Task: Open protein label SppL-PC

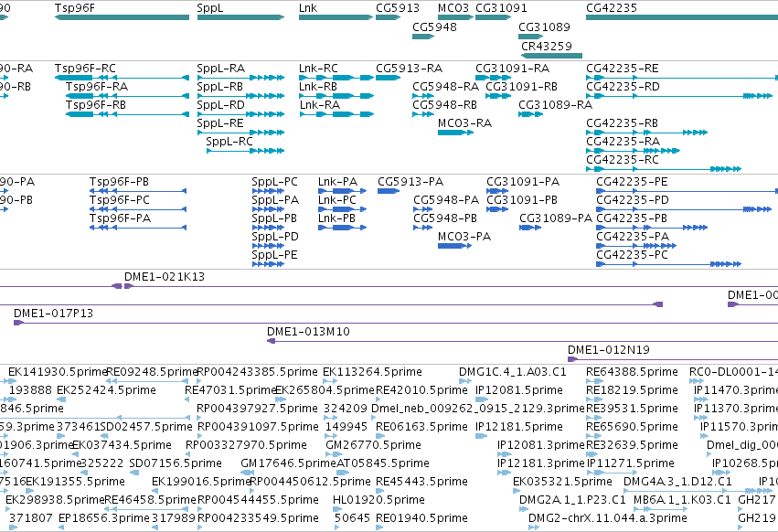Action: click(275, 182)
